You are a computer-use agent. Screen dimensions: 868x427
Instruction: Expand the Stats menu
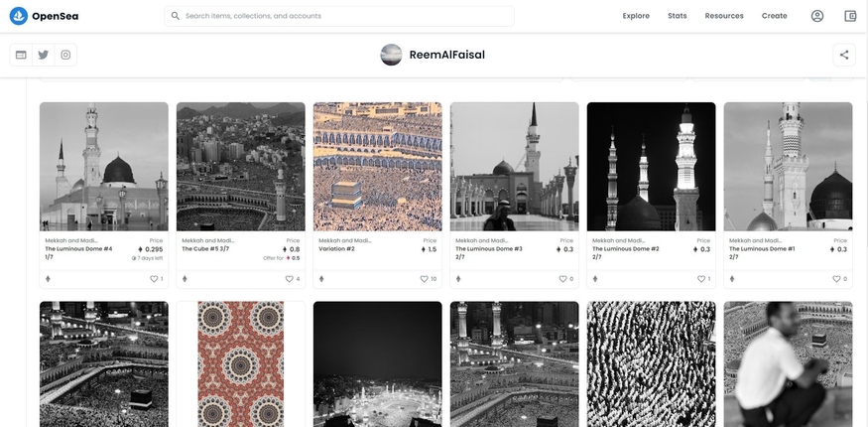678,16
